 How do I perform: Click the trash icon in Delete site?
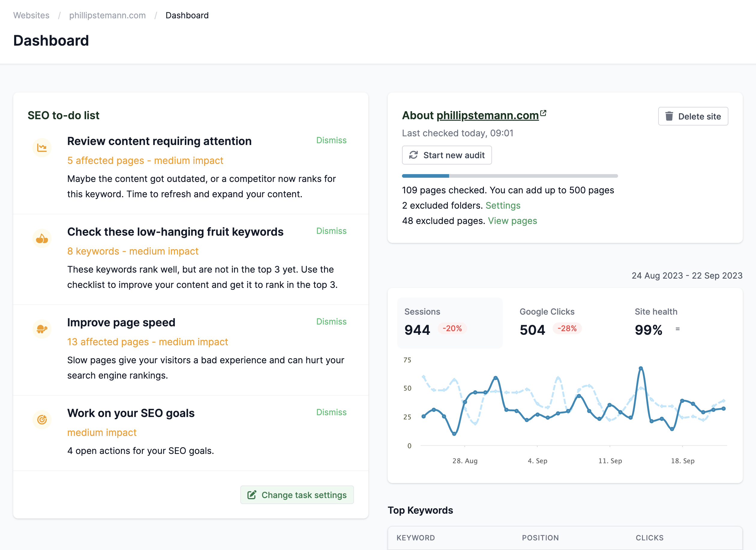[669, 116]
